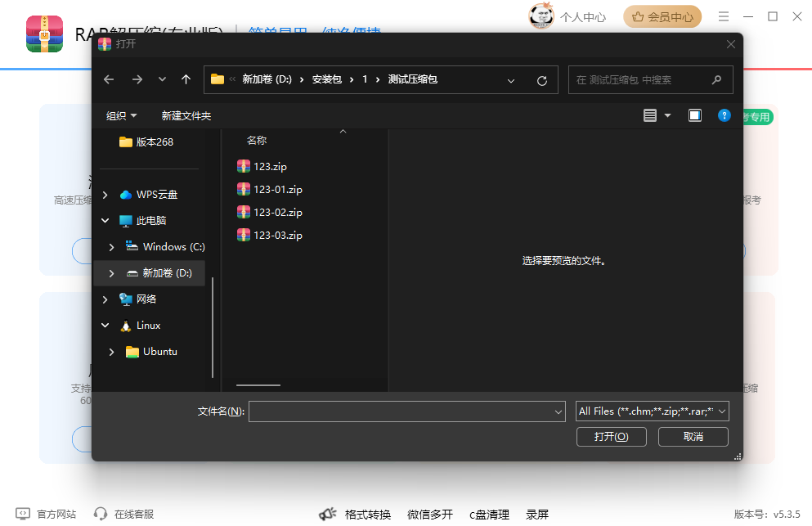812x526 pixels.
Task: Click the 录屏 screen recording tool
Action: click(537, 514)
